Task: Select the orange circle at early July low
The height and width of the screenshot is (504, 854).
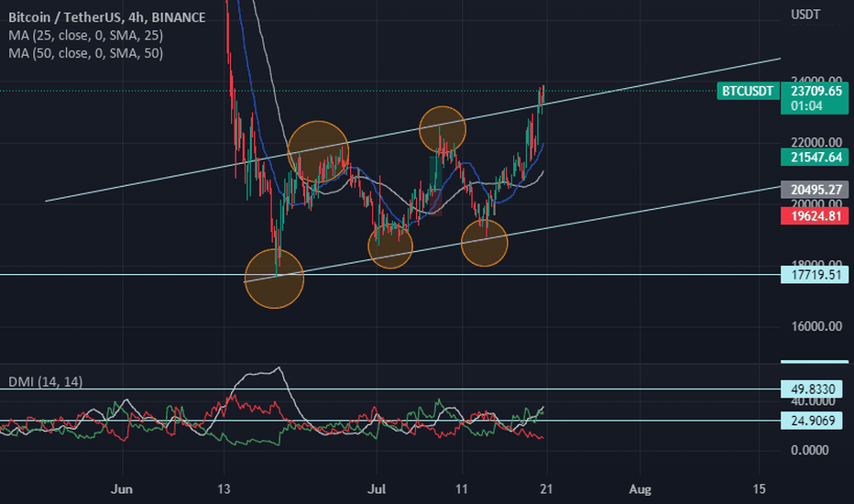Action: tap(390, 247)
